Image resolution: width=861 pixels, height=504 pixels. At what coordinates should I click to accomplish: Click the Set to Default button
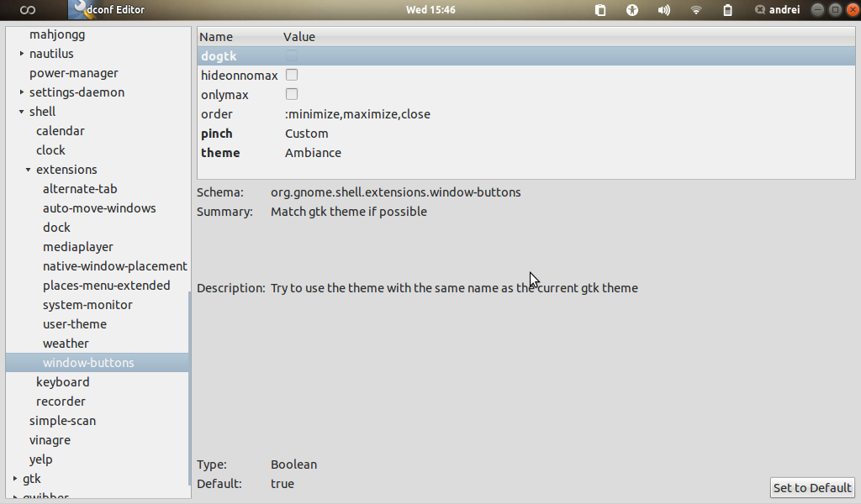click(x=811, y=487)
